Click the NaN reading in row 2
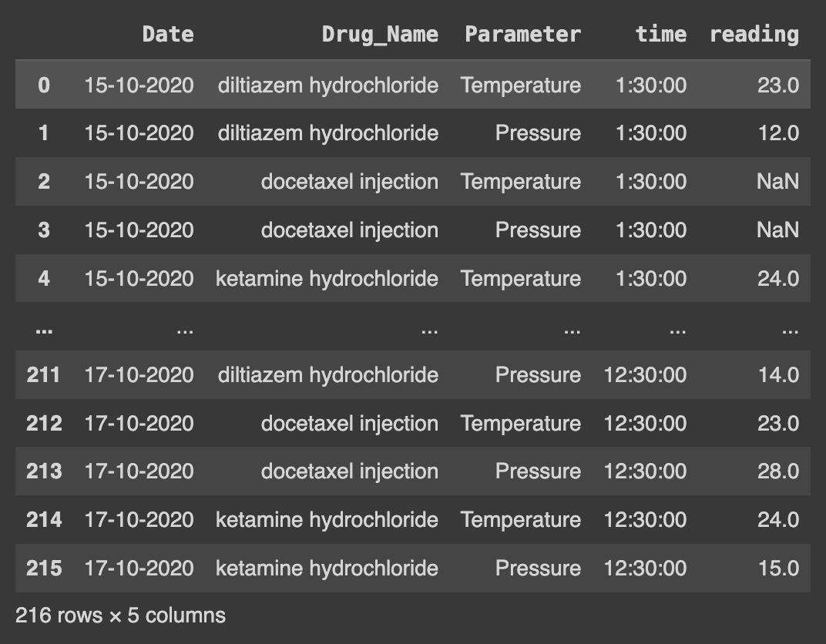826x644 pixels. 777,182
